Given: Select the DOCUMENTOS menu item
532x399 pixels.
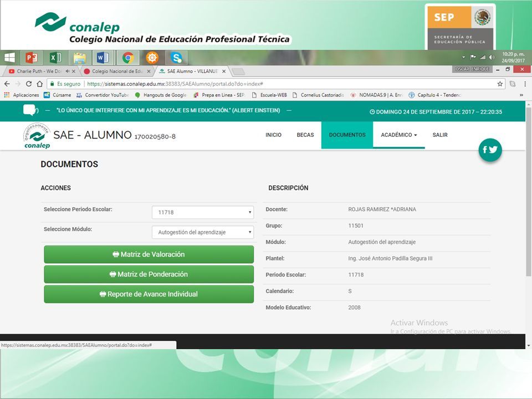Looking at the screenshot, I should (347, 135).
